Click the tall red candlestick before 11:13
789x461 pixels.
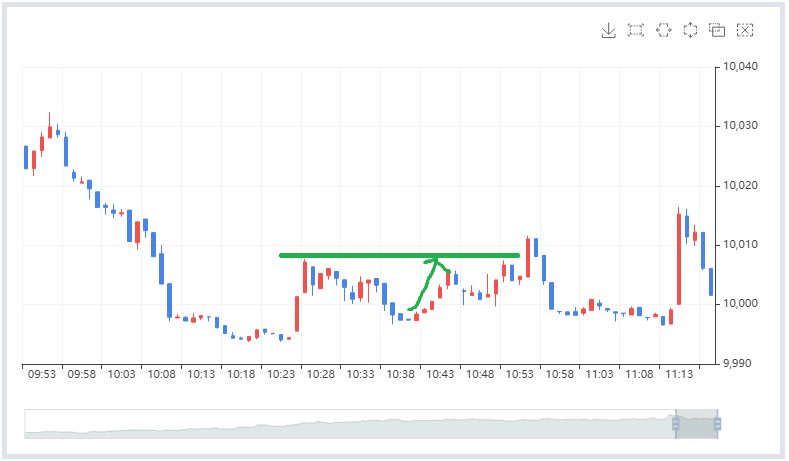(679, 256)
